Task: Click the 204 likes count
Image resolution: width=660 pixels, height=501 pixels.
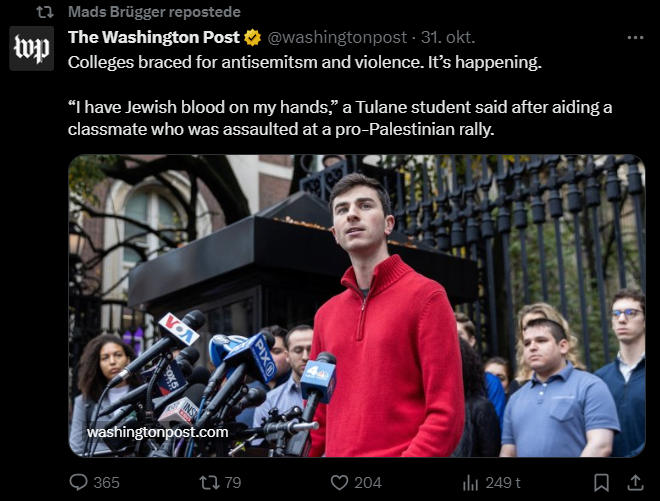Action: coord(368,482)
